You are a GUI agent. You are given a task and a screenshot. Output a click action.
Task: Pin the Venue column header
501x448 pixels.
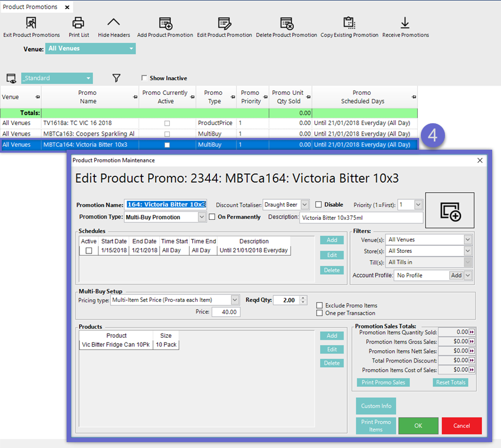(x=38, y=97)
